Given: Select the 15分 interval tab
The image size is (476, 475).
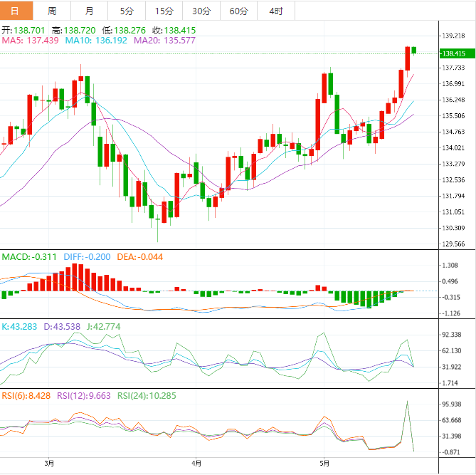Looking at the screenshot, I should (164, 11).
